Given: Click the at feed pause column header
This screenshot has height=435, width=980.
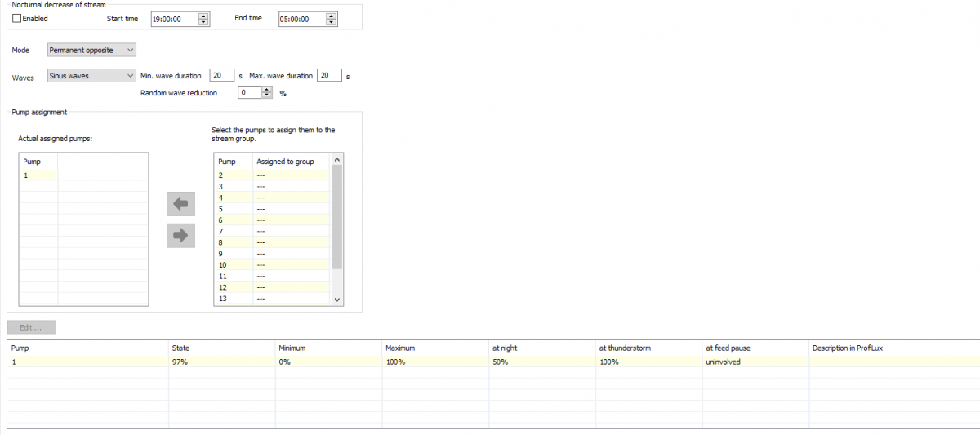Looking at the screenshot, I should [756, 348].
